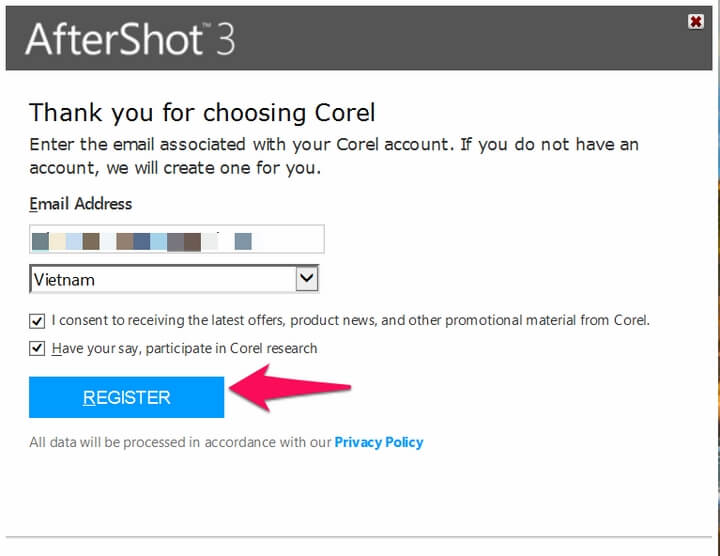The width and height of the screenshot is (720, 556).
Task: Toggle via the "I consent to receiving" label text
Action: [x=350, y=320]
